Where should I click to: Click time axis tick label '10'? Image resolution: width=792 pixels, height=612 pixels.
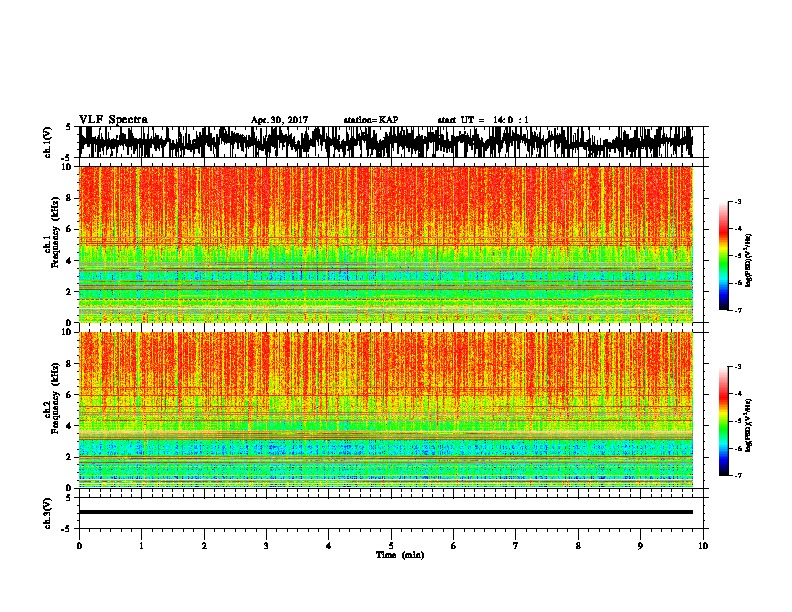pyautogui.click(x=703, y=546)
